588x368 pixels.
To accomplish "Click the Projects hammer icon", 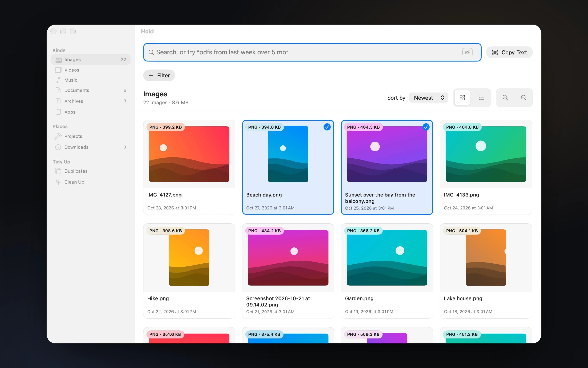I will click(58, 136).
